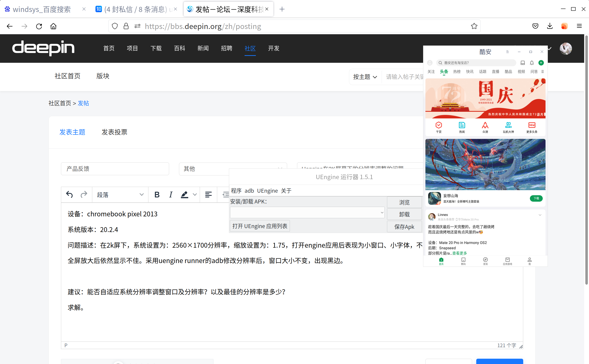Expand the highlight color dropdown arrow
The image size is (589, 364).
pos(195,195)
